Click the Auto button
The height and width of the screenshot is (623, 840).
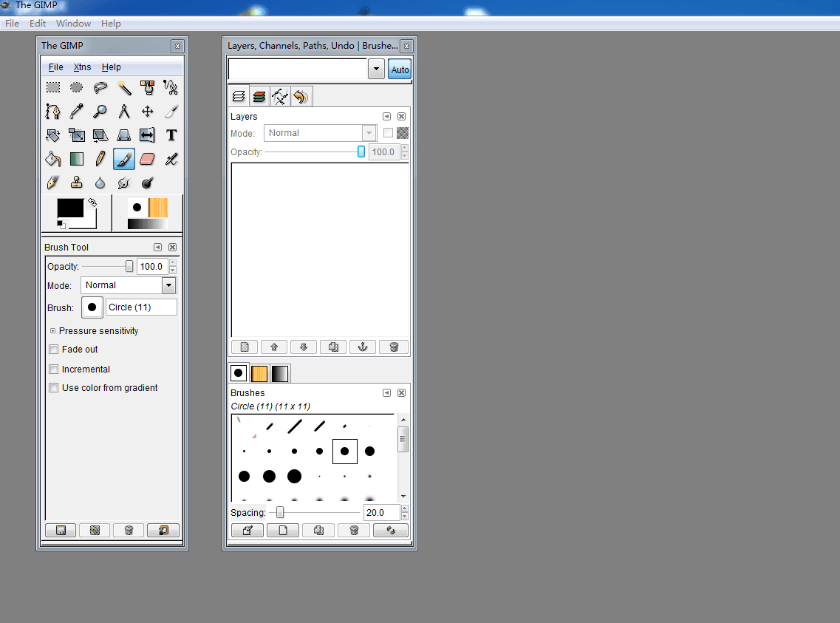tap(400, 69)
